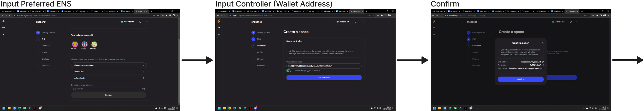Click info icon in register domain field
Viewport: 644px width, 111px height.
point(144,89)
